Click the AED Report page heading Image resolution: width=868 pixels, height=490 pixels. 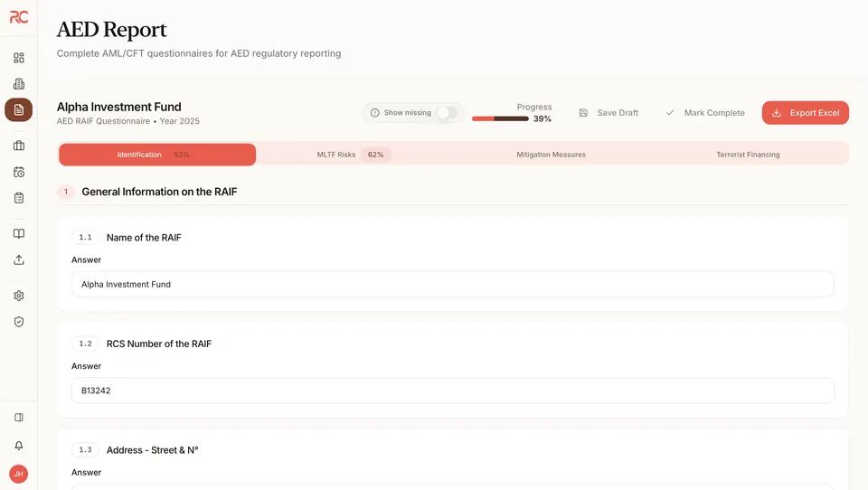pos(111,30)
